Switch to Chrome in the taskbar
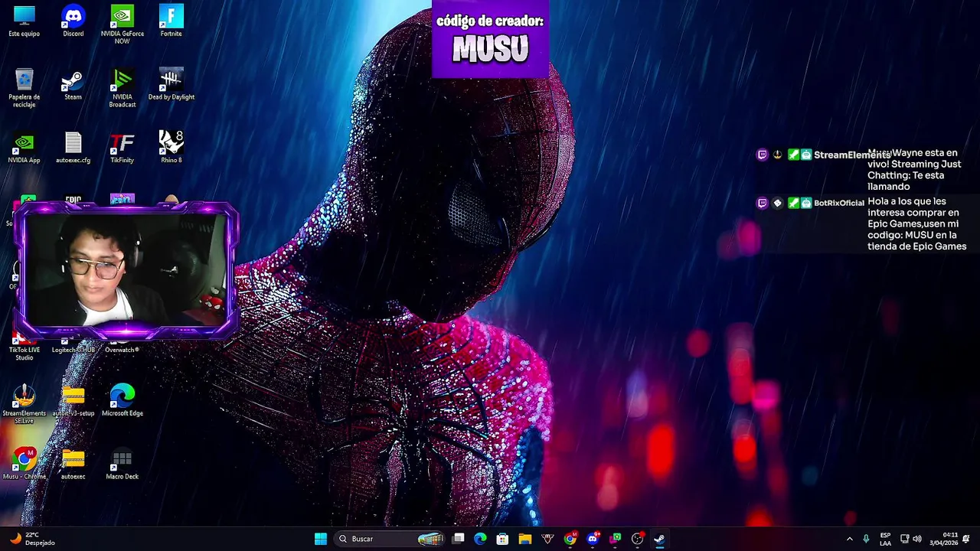Screen dimensions: 980x551 coord(570,539)
